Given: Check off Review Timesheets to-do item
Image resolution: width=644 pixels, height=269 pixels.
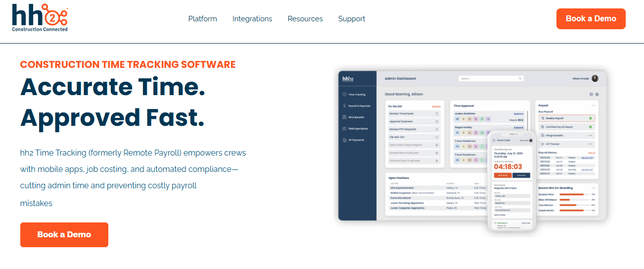Looking at the screenshot, I should (x=437, y=113).
